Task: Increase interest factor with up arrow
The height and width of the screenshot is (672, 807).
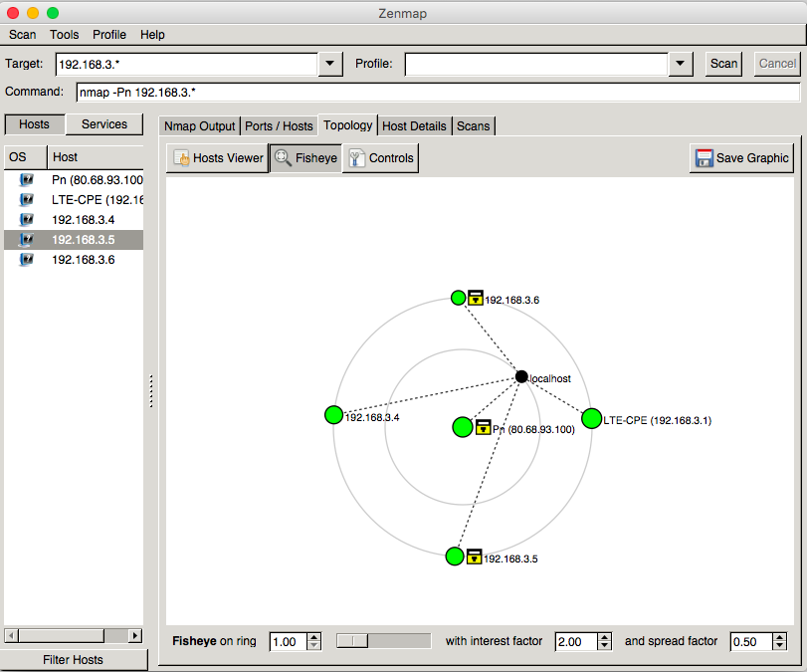Action: [x=605, y=637]
